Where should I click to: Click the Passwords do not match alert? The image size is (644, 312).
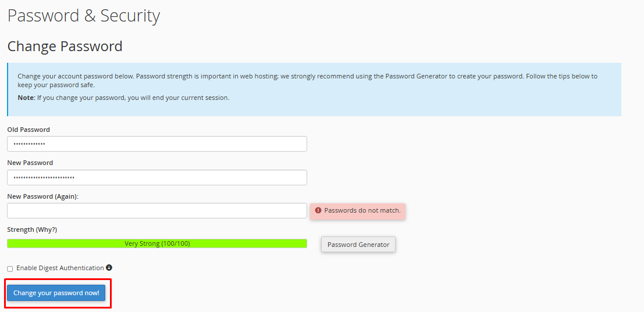(x=358, y=211)
